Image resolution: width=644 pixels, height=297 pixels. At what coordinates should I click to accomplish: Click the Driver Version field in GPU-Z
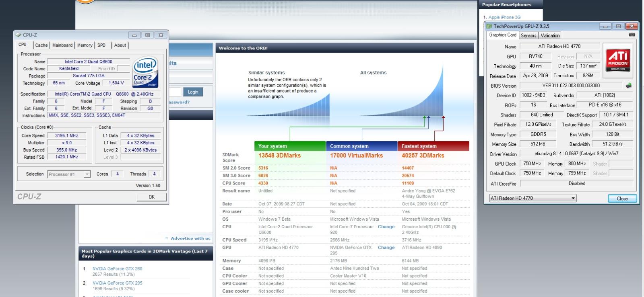click(576, 154)
